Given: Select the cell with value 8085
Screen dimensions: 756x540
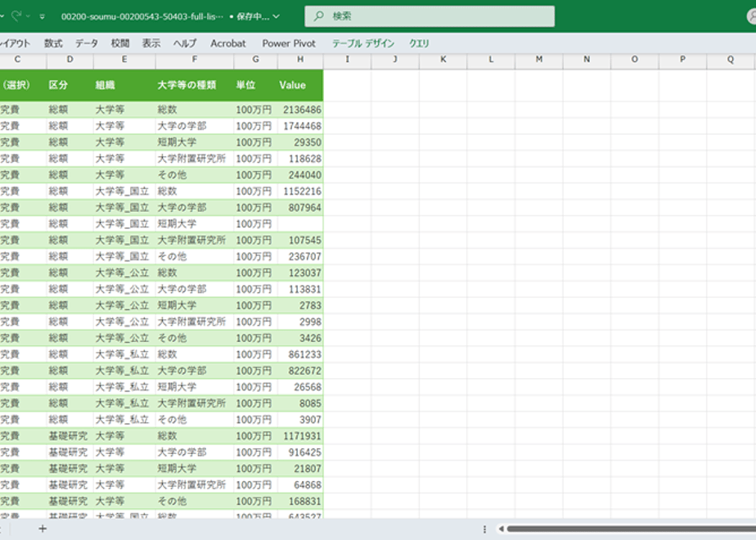Looking at the screenshot, I should [x=300, y=403].
